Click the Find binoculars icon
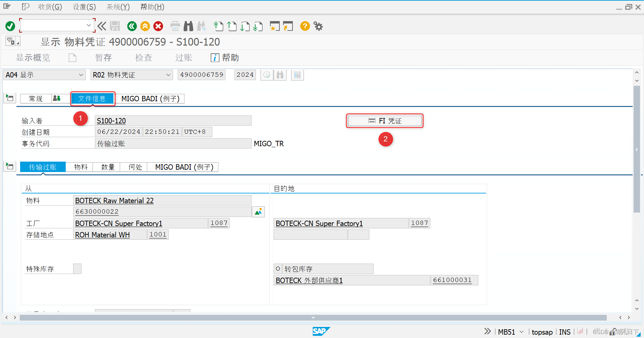The width and height of the screenshot is (644, 338). 189,26
